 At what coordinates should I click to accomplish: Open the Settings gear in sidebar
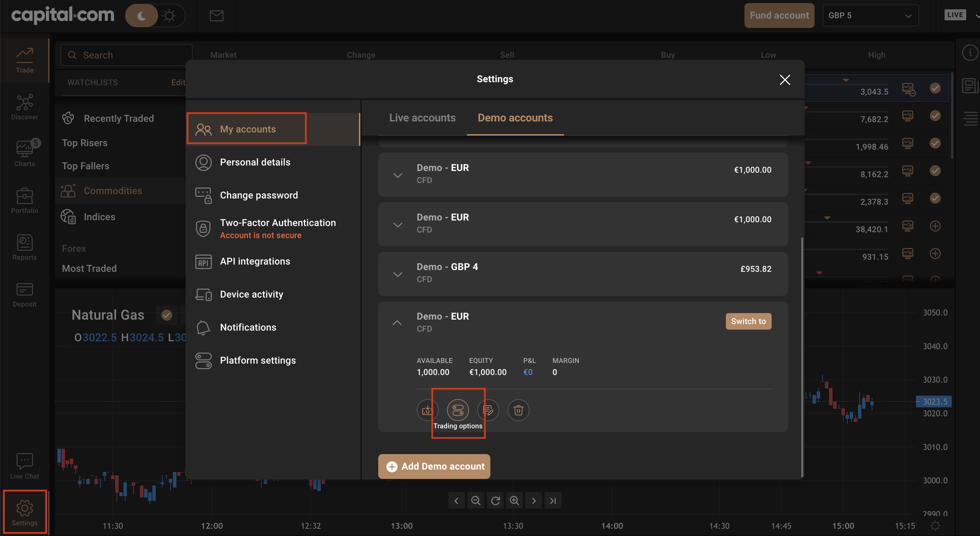(x=24, y=512)
